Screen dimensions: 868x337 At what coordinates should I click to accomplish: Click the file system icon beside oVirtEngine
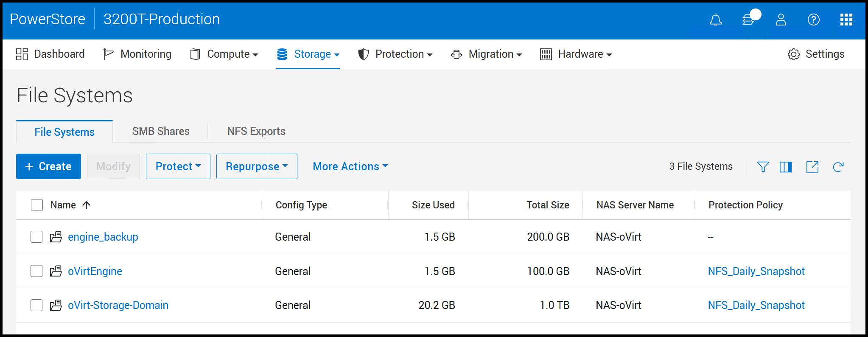(x=56, y=271)
